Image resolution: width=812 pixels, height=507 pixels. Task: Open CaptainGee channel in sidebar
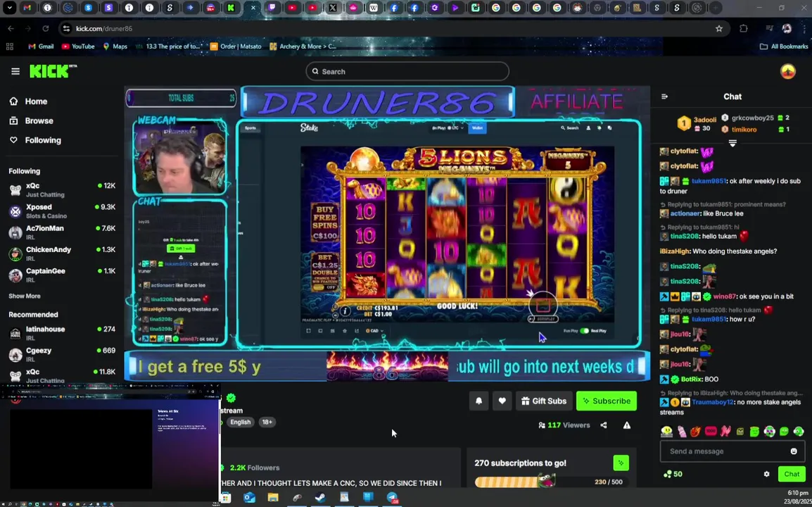(x=62, y=275)
